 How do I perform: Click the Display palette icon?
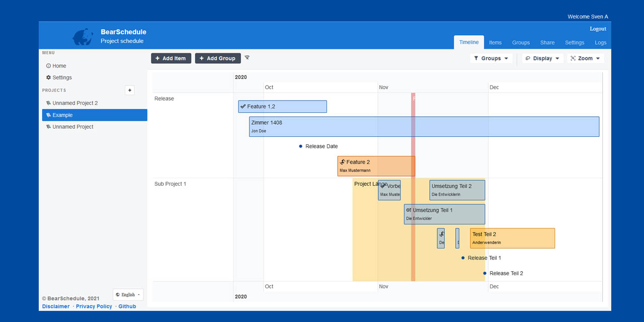[528, 58]
